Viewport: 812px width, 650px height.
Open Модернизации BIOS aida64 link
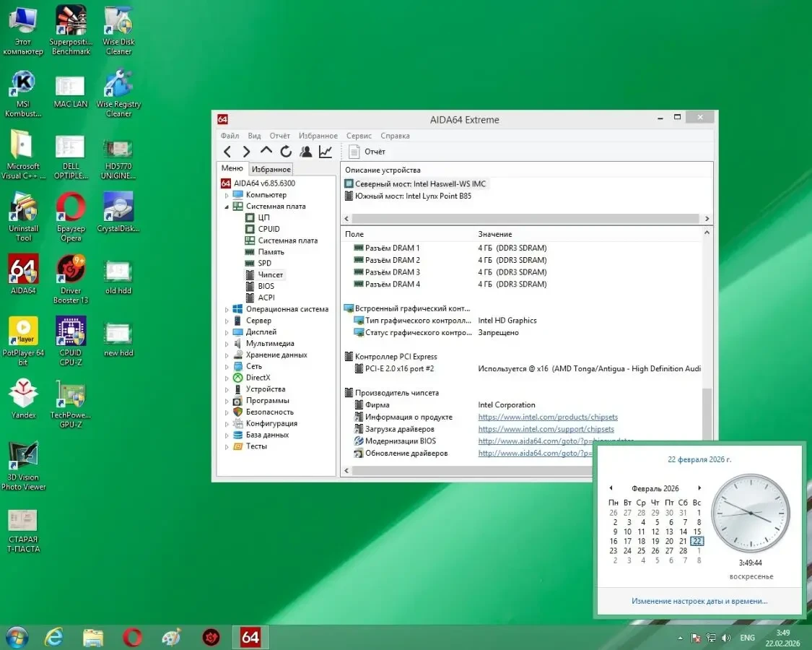[x=535, y=441]
